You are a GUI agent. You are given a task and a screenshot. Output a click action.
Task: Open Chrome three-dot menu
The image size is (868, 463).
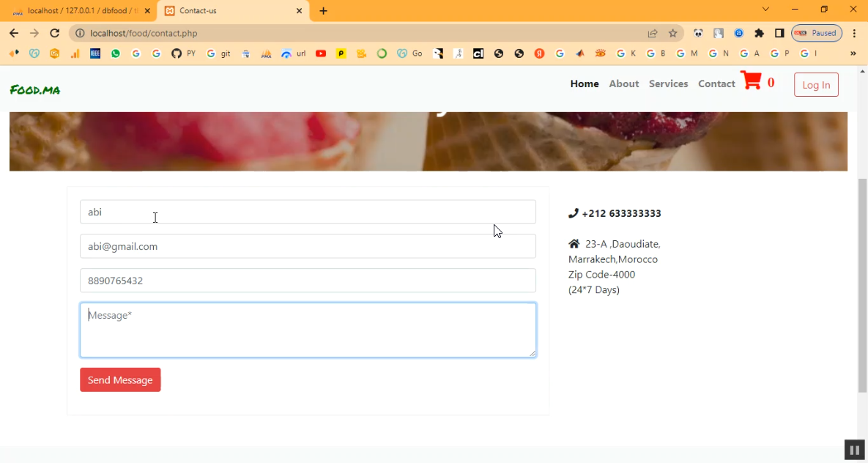click(x=854, y=33)
